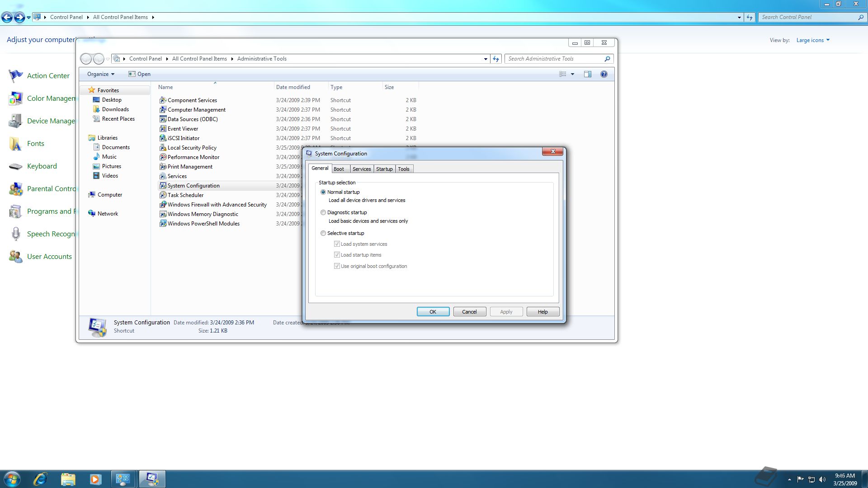
Task: Open Windows Explorer taskbar icon
Action: click(68, 479)
